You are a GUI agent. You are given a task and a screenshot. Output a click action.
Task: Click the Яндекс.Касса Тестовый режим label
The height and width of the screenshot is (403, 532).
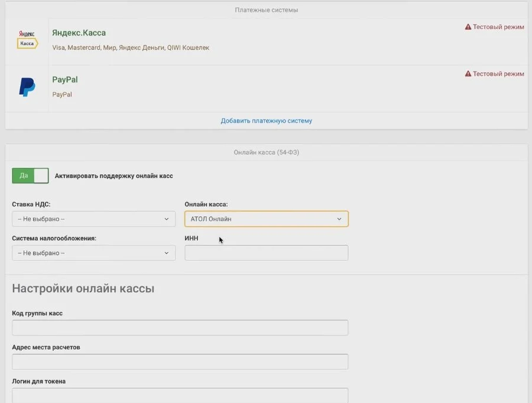[498, 27]
